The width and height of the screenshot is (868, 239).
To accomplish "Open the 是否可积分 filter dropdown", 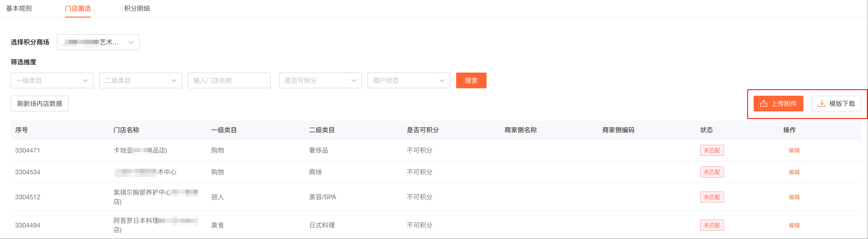I will [x=320, y=81].
